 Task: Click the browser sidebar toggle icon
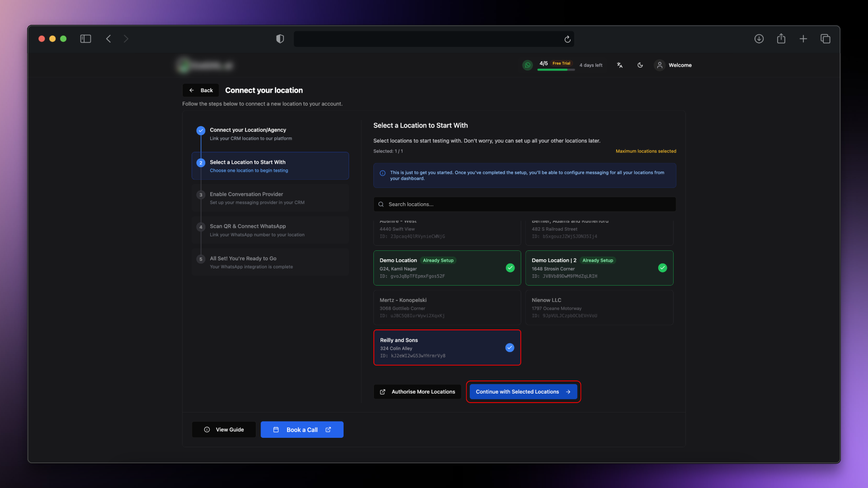pos(85,39)
